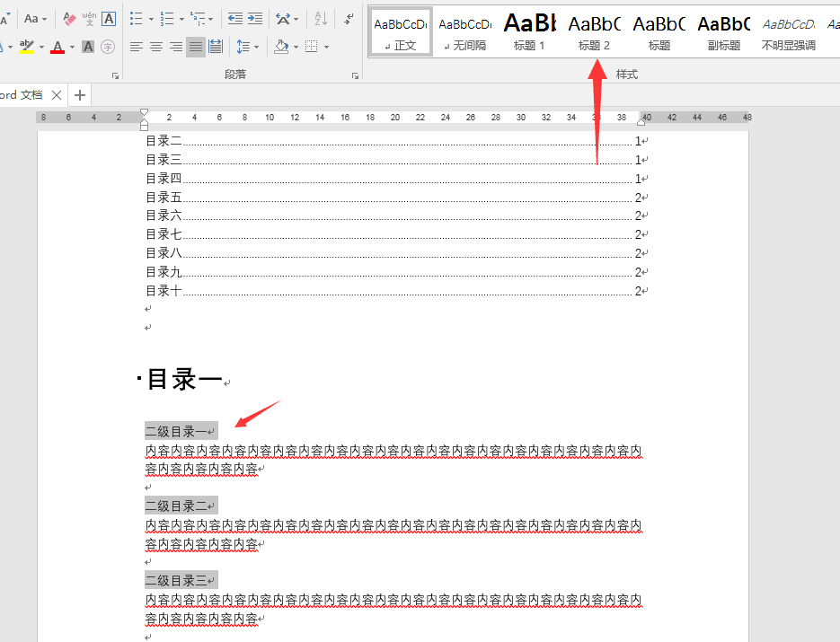The image size is (840, 642).
Task: Apply numbered list
Action: 167,19
